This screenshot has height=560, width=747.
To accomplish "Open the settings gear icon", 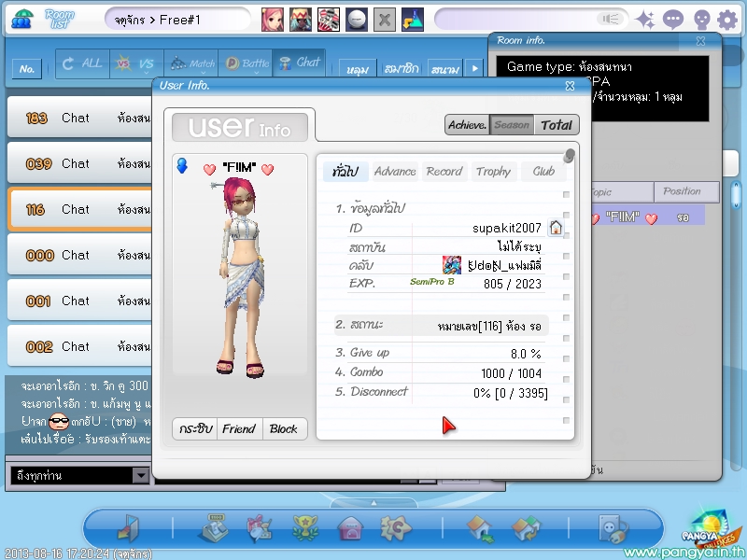I will (x=727, y=20).
